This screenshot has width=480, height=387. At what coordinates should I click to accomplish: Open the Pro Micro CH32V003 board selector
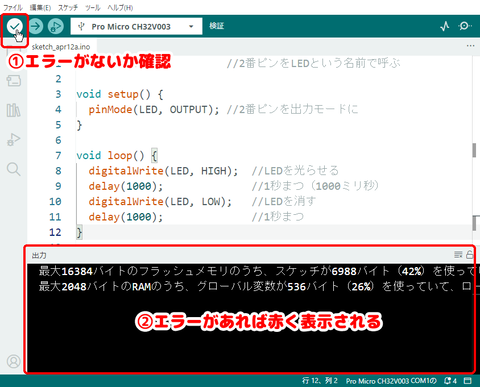[x=136, y=26]
